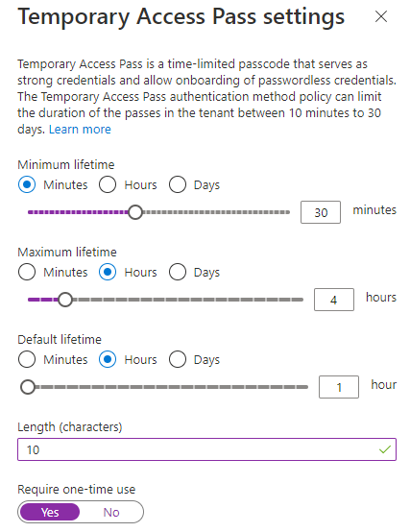Image resolution: width=410 pixels, height=532 pixels.
Task: Set Require one-time use to Yes
Action: click(x=50, y=512)
